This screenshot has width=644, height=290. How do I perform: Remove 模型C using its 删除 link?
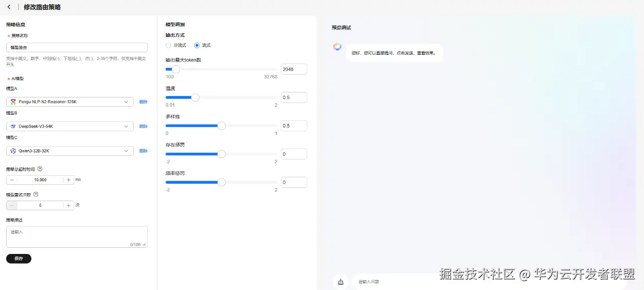tap(143, 151)
